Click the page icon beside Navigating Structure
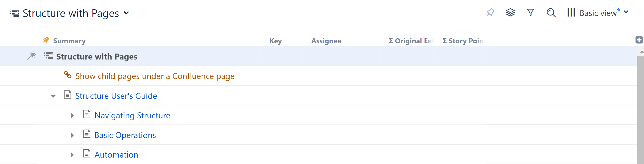The image size is (644, 164). (x=86, y=114)
